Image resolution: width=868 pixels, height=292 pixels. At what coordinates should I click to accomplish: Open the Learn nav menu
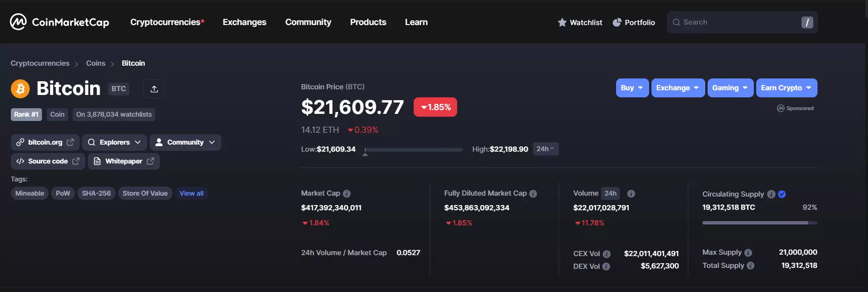[x=416, y=22]
